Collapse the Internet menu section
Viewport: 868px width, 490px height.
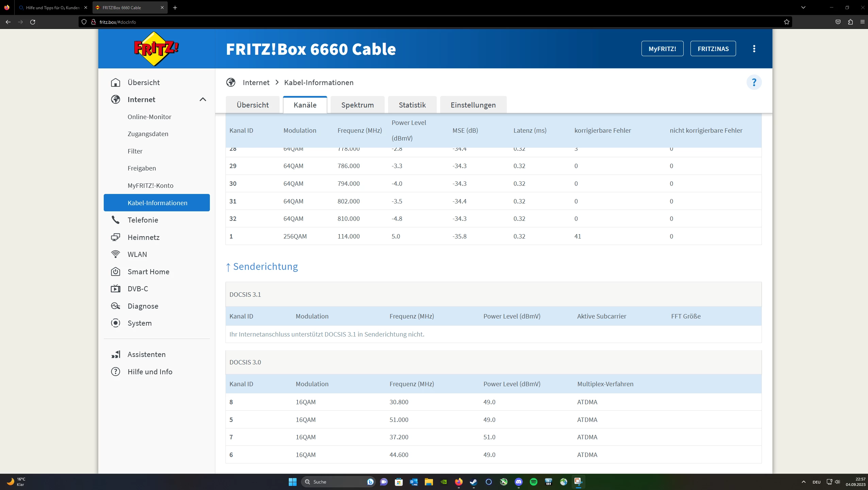(x=203, y=99)
